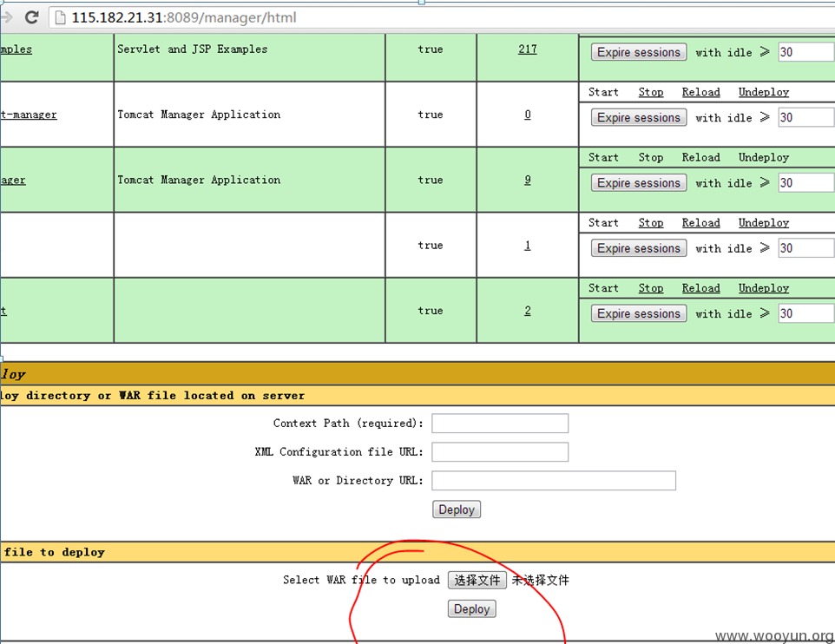This screenshot has height=644, width=835.
Task: Open the sessions link showing 1
Action: 527,246
